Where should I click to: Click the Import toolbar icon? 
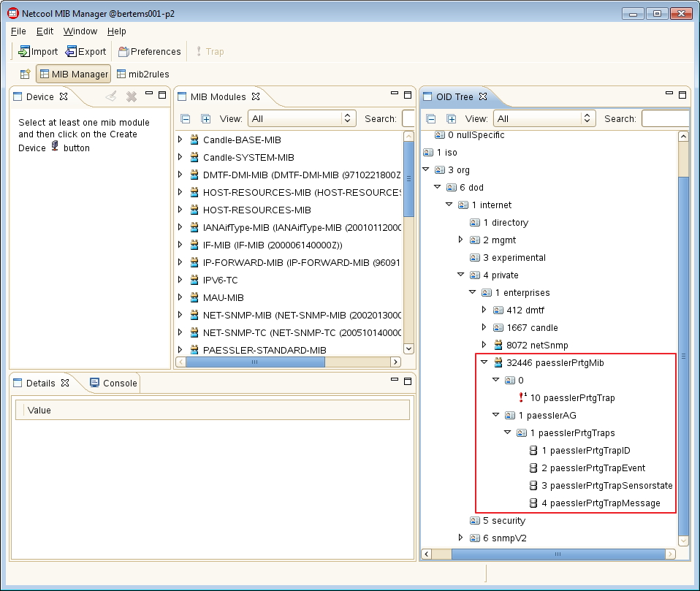23,52
